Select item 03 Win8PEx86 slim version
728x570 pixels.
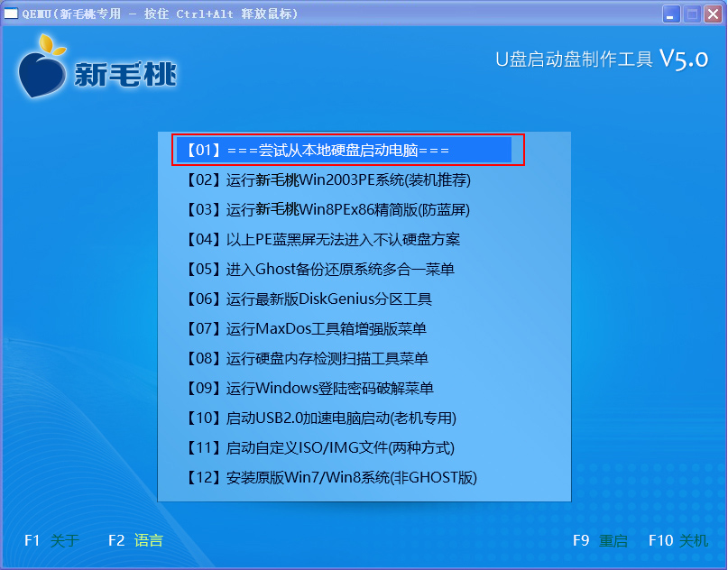tap(327, 209)
